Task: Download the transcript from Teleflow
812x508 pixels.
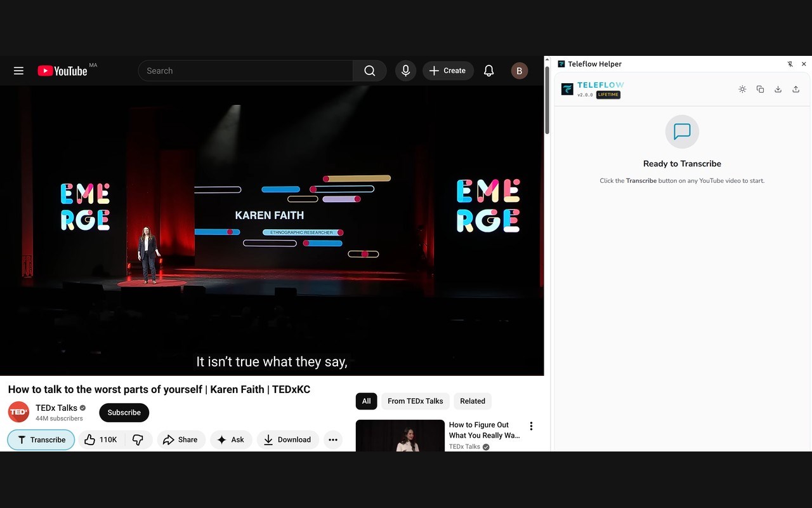Action: [778, 90]
